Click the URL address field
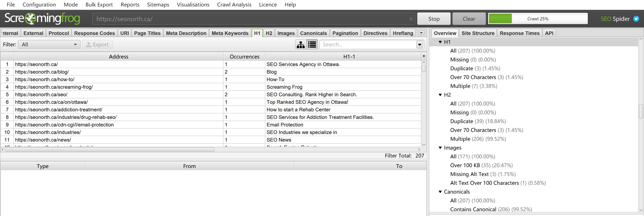 pos(254,19)
